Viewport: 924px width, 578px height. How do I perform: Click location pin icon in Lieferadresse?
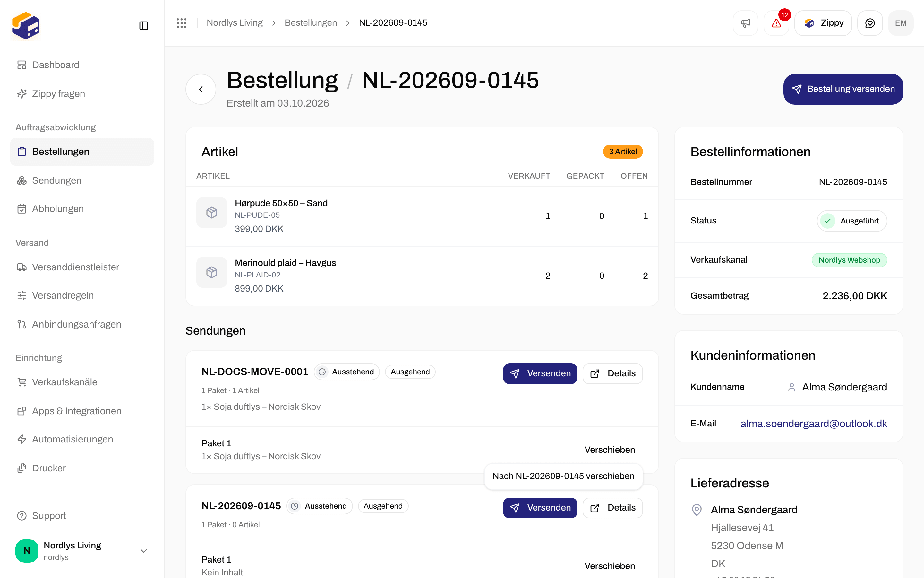[697, 510]
